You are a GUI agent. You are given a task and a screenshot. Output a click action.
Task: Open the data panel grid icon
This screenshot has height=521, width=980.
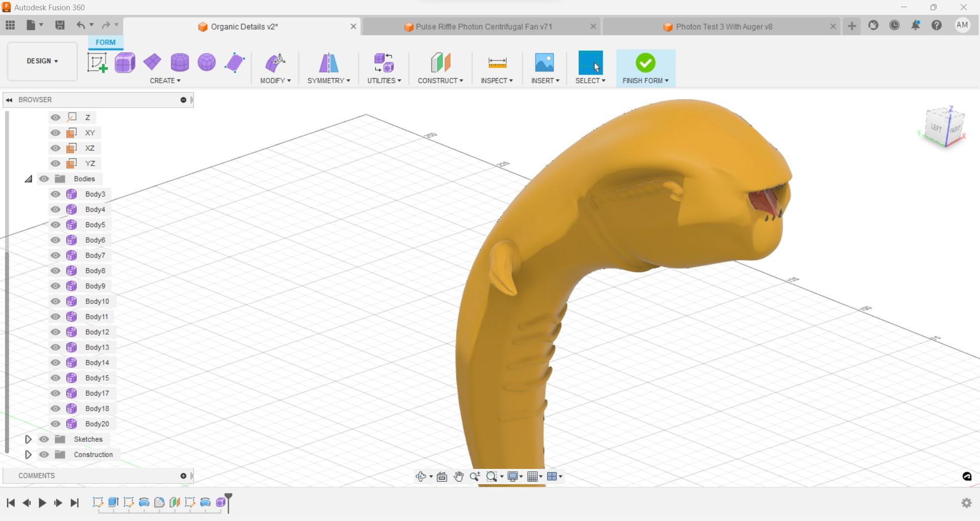tap(10, 25)
